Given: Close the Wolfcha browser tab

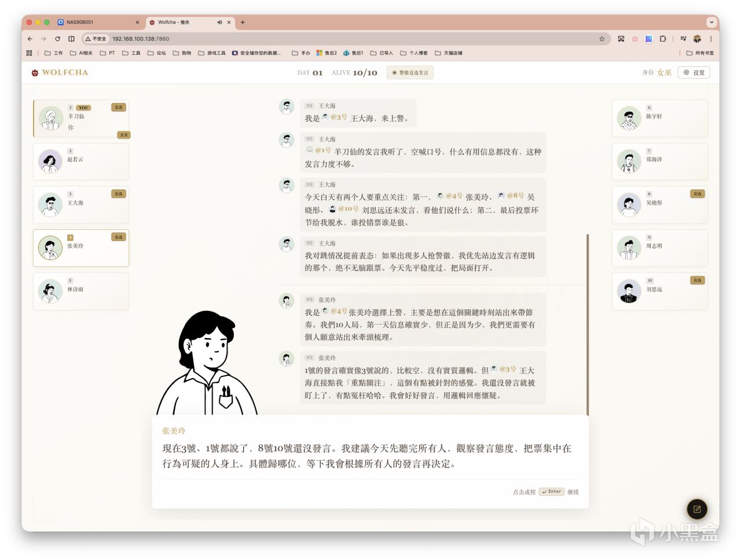Looking at the screenshot, I should (229, 23).
